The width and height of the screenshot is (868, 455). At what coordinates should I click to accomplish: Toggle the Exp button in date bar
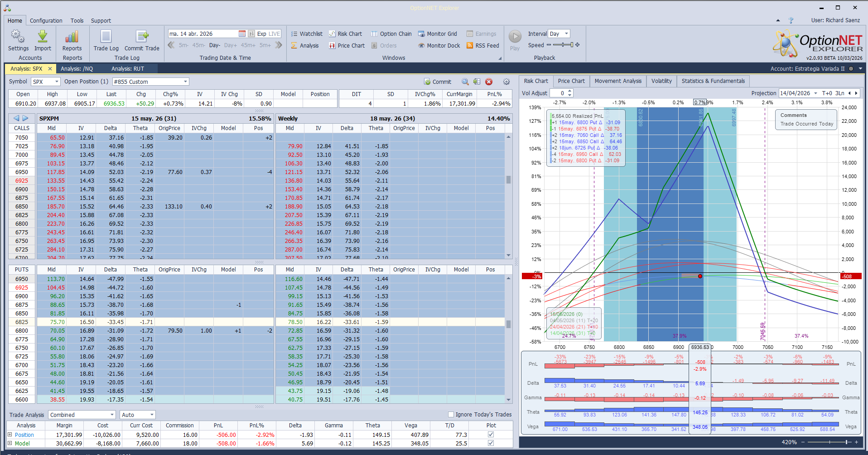coord(261,34)
